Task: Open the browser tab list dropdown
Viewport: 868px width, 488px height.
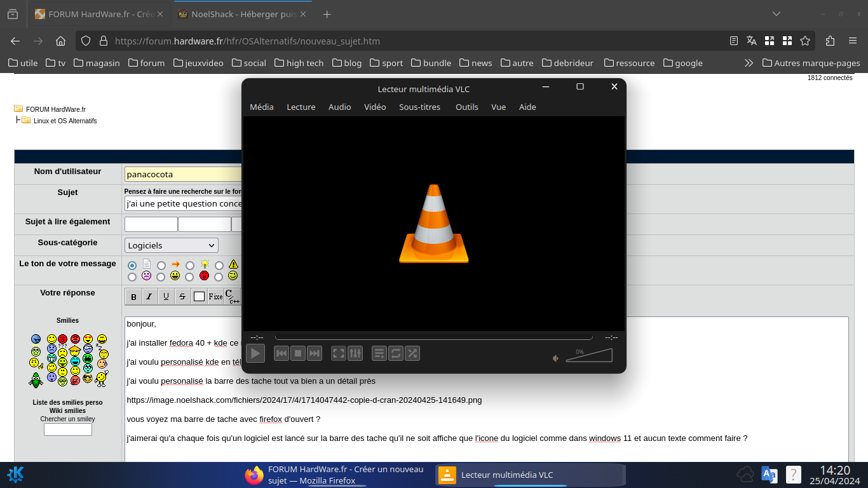Action: tap(776, 14)
